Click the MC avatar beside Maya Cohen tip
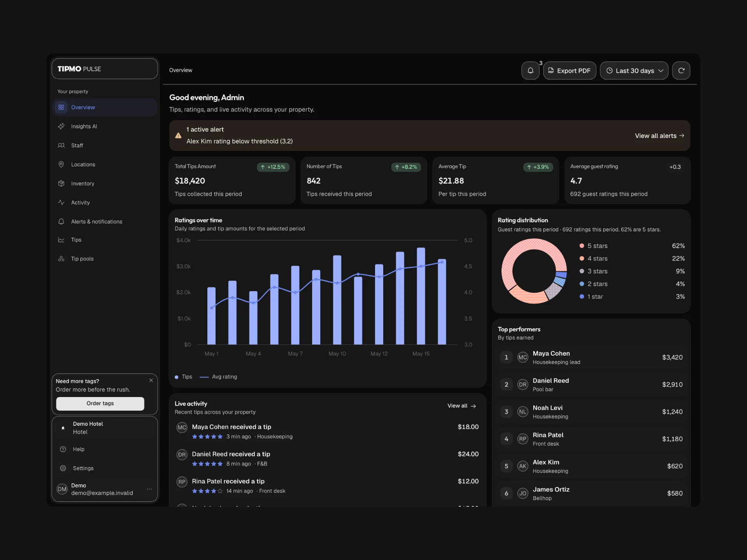The height and width of the screenshot is (560, 747). [x=182, y=428]
